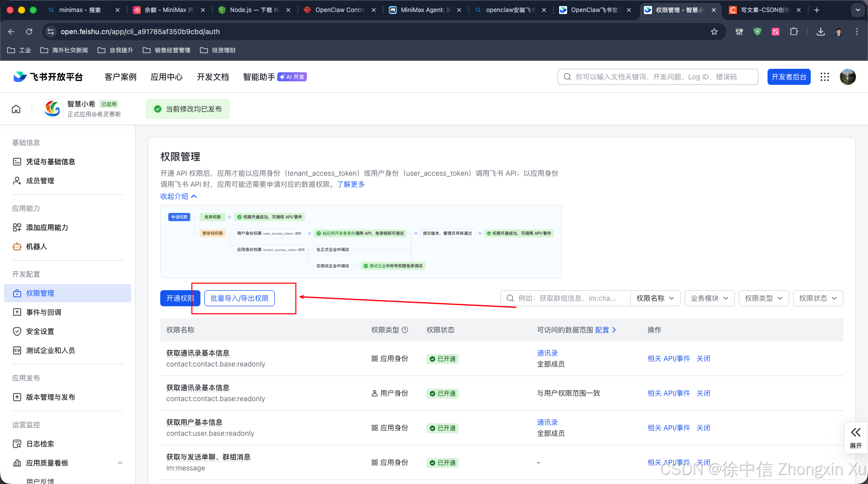Open the 权限类型 filter dropdown
The height and width of the screenshot is (484, 868).
point(764,298)
